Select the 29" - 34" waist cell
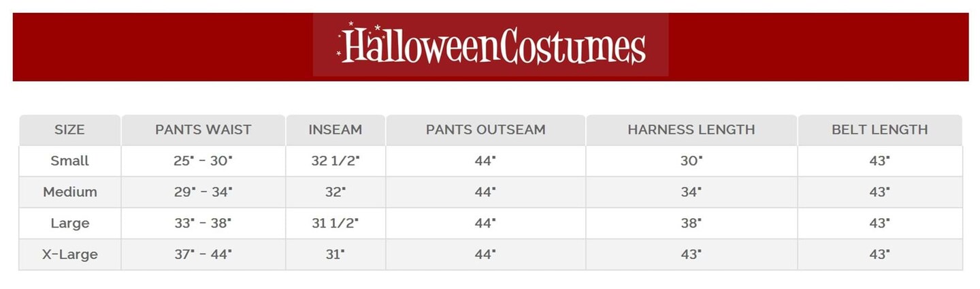 click(x=203, y=192)
